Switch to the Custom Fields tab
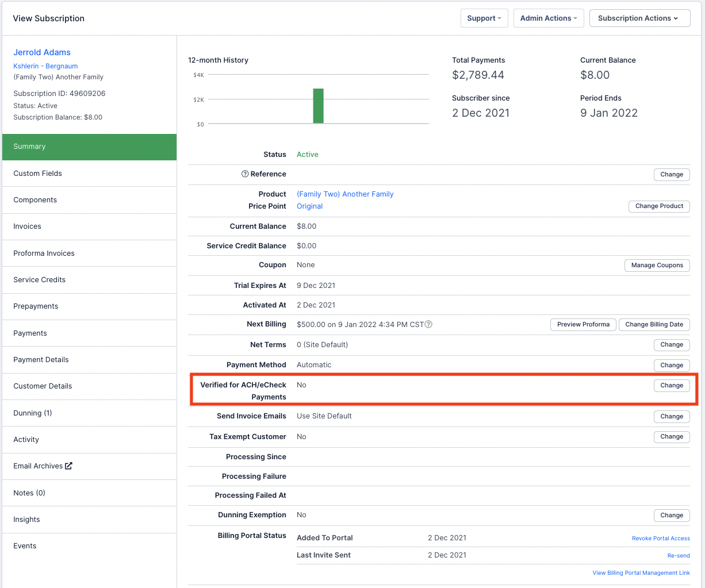This screenshot has height=588, width=705. 38,174
